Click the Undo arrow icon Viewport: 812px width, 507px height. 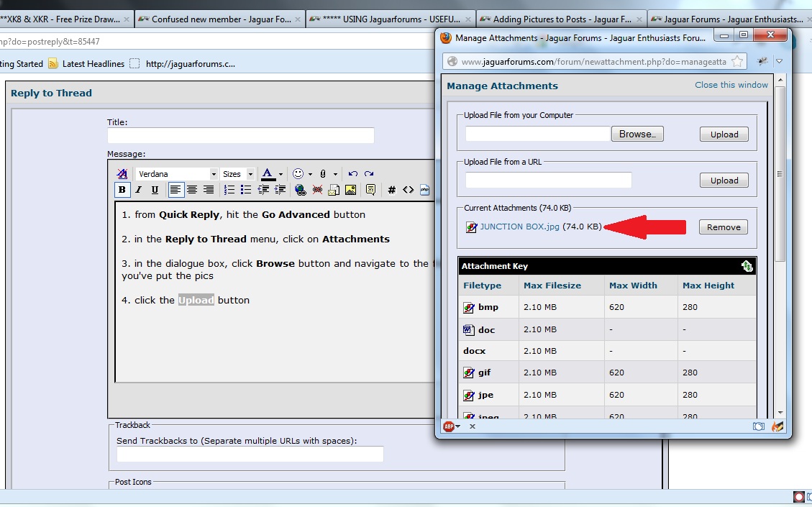click(353, 174)
